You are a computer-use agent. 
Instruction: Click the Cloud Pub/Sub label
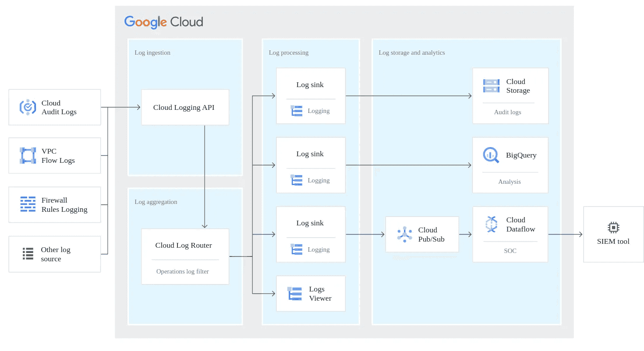click(432, 234)
